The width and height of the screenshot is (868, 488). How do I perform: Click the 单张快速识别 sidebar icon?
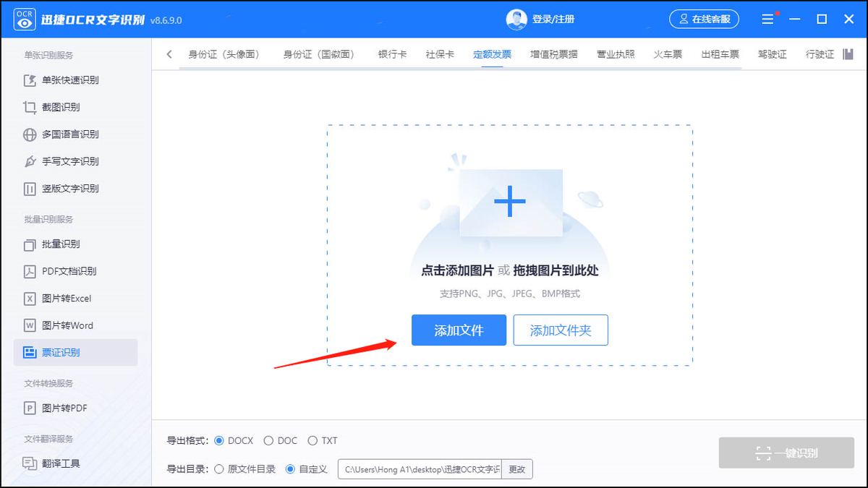pyautogui.click(x=30, y=80)
